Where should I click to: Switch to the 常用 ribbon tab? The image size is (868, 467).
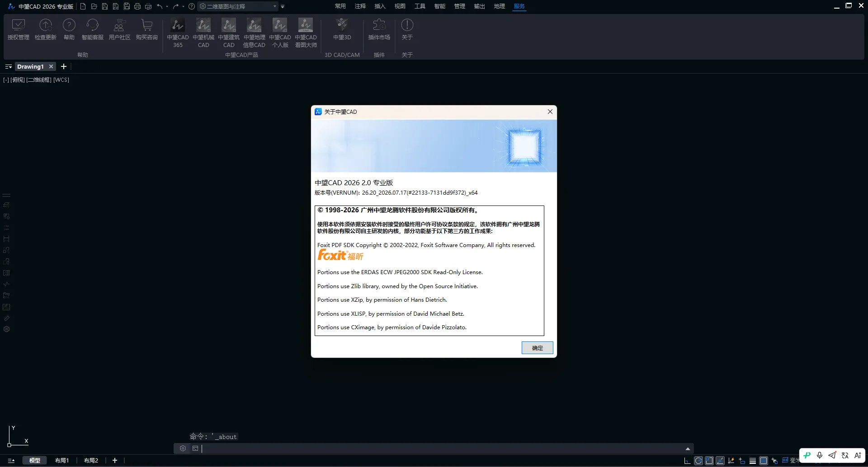[340, 6]
